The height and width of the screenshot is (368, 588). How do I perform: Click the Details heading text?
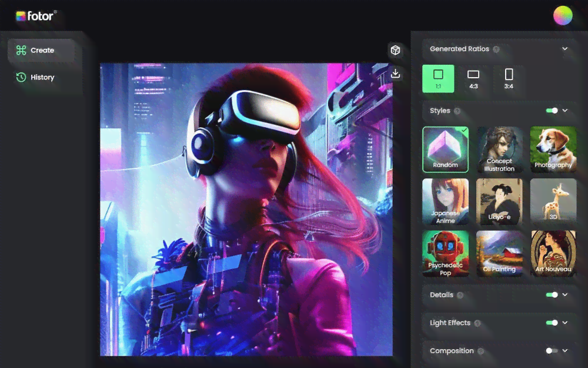coord(442,295)
